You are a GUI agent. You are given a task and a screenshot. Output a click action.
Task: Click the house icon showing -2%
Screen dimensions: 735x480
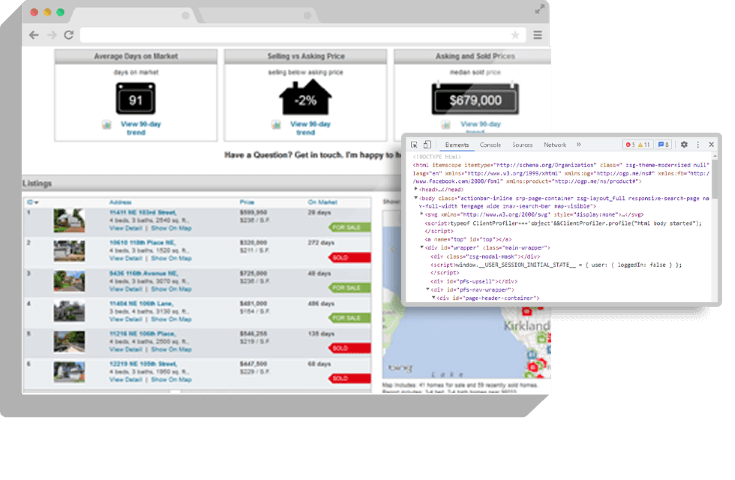[305, 97]
